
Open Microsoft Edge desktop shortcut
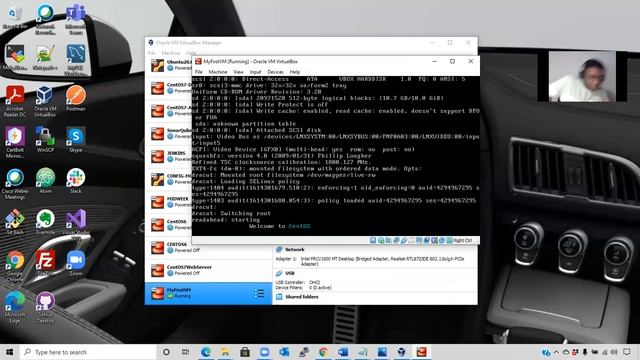[x=15, y=307]
